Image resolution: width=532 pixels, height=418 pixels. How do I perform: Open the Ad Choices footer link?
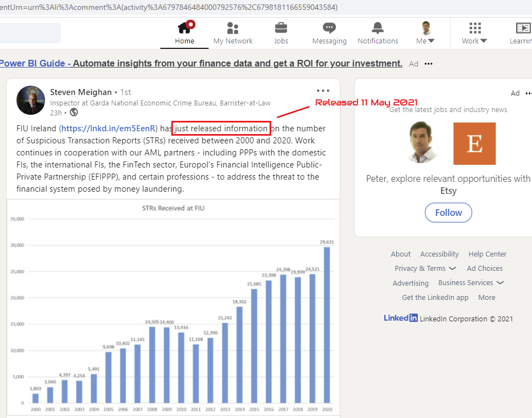[484, 268]
